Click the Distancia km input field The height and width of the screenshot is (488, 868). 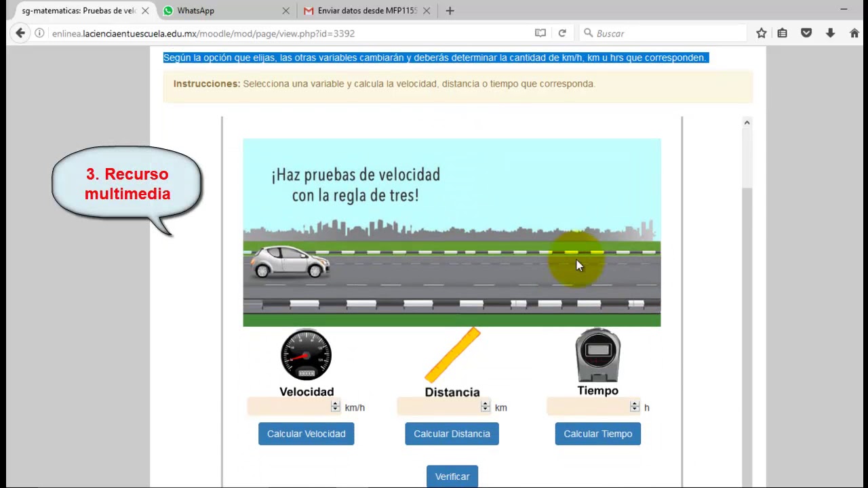pyautogui.click(x=443, y=407)
